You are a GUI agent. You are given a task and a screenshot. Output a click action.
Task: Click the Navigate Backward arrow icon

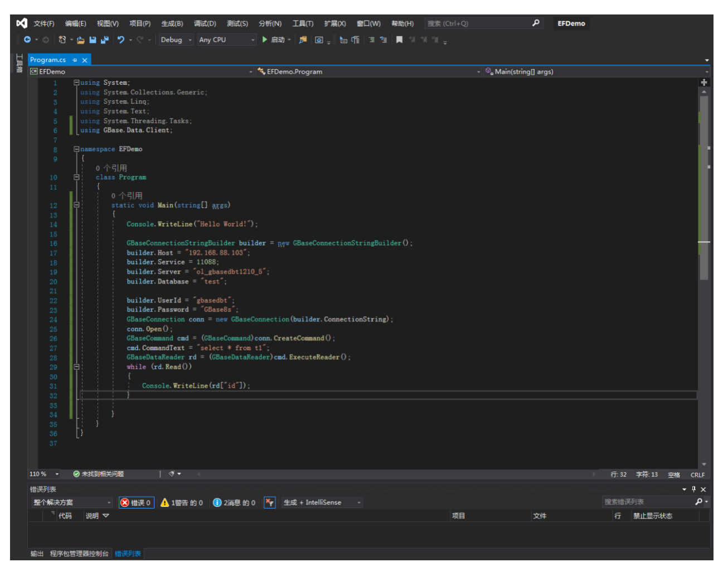27,40
